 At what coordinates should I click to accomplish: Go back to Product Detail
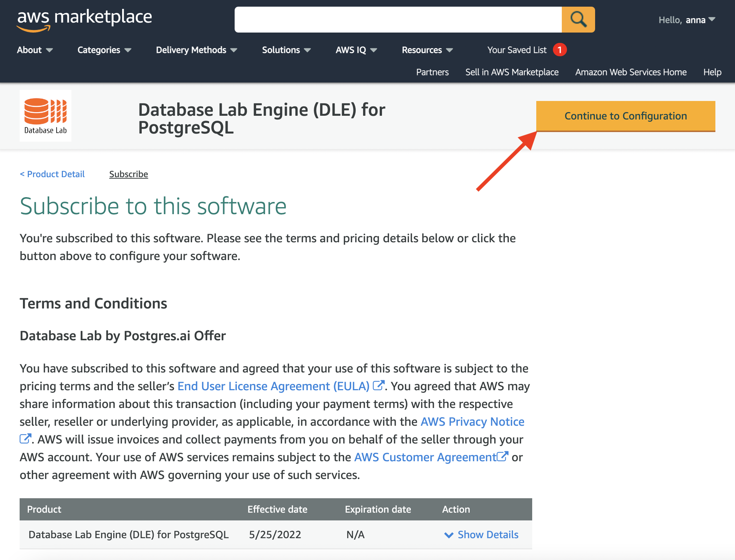(x=52, y=174)
